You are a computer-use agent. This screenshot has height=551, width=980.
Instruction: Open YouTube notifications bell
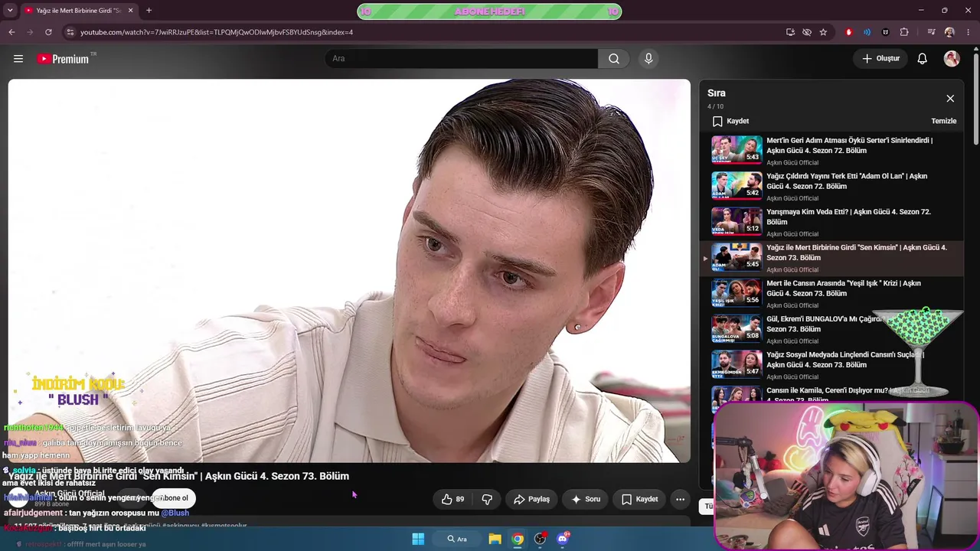pos(923,59)
